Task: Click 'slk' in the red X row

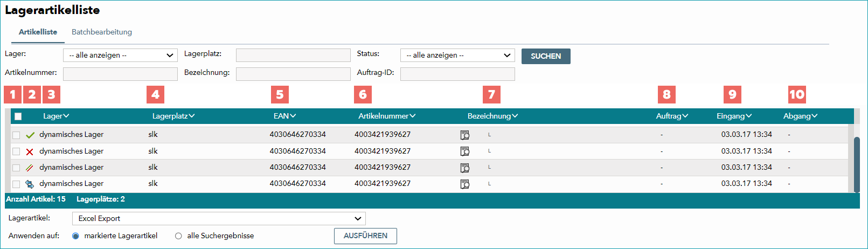Action: (x=153, y=151)
